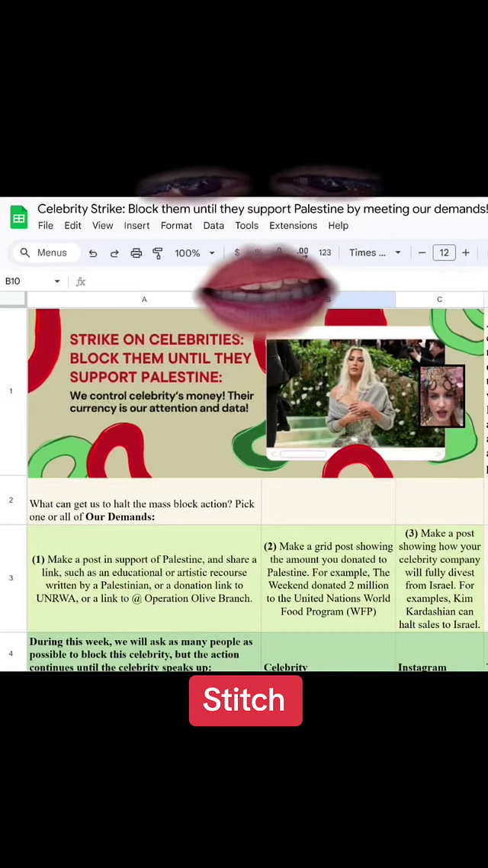The width and height of the screenshot is (488, 868).
Task: Open the Data menu
Action: (213, 225)
